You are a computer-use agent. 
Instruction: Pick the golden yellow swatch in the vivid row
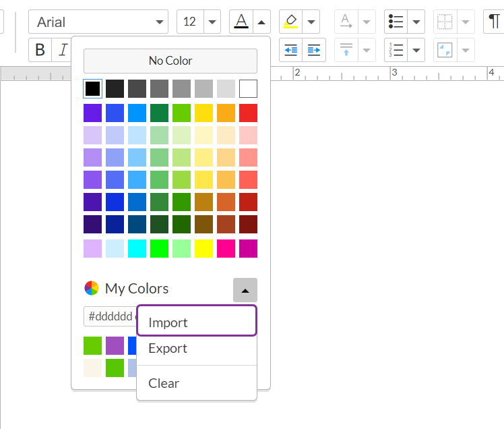point(203,113)
